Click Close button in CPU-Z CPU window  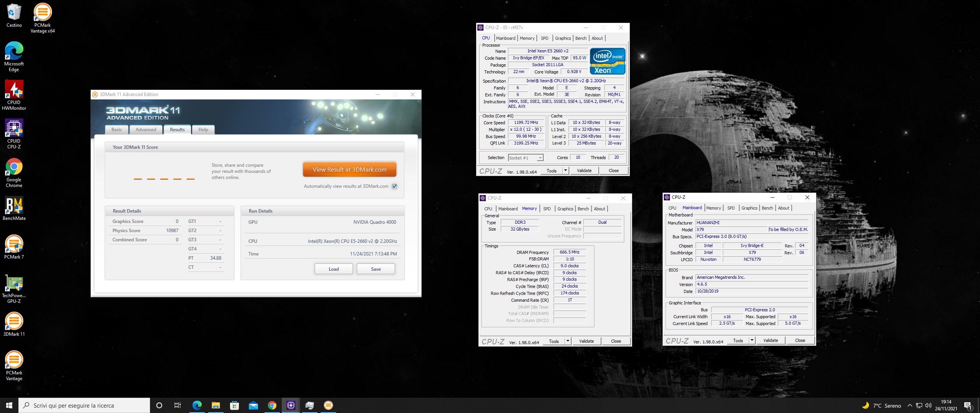pyautogui.click(x=613, y=171)
